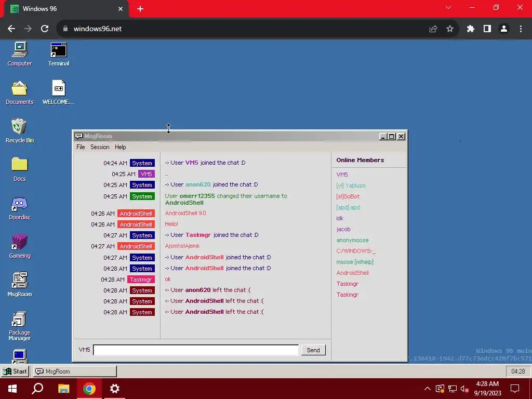Screen dimensions: 532x399
Task: Click the 'Ajsmhs!Ajemk' message
Action: pos(182,246)
